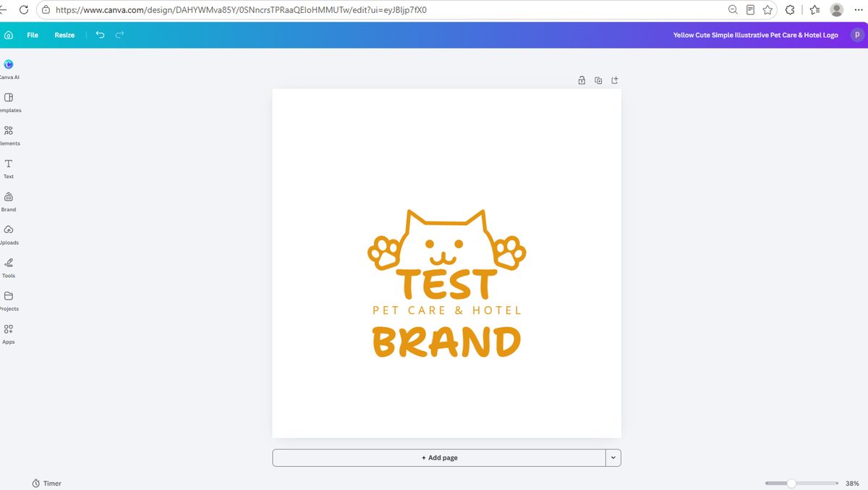Add this page to browser favorites
The height and width of the screenshot is (490, 868).
pos(767,10)
